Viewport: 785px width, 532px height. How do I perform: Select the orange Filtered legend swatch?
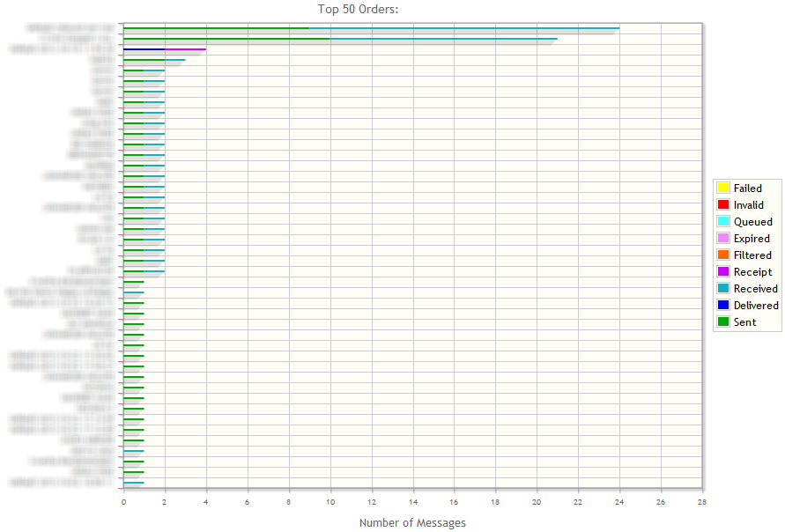coord(723,255)
